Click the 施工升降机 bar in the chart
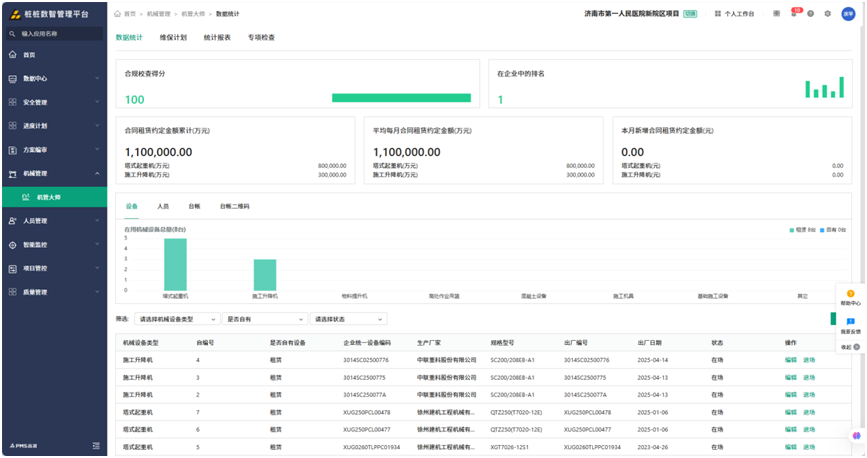Image resolution: width=867 pixels, height=458 pixels. pos(265,275)
